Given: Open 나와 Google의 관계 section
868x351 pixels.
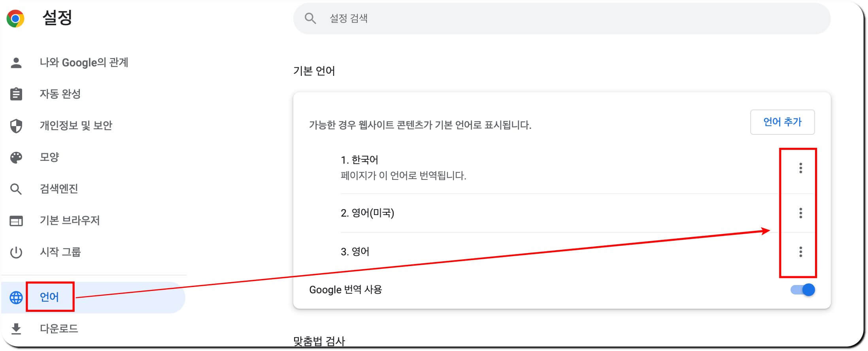Looking at the screenshot, I should [84, 62].
